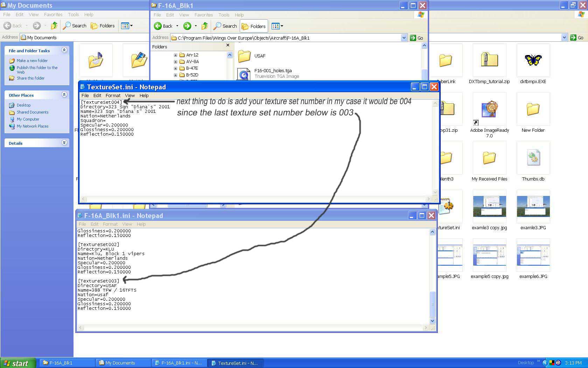Click the Share this folder link
588x368 pixels.
tap(31, 78)
